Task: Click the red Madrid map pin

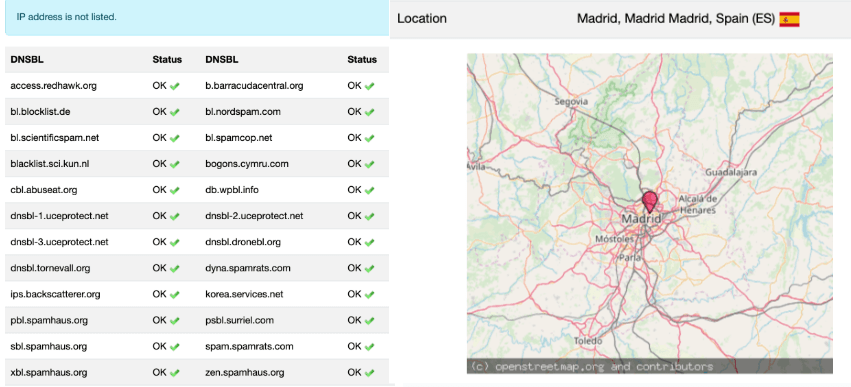Action: [x=649, y=201]
